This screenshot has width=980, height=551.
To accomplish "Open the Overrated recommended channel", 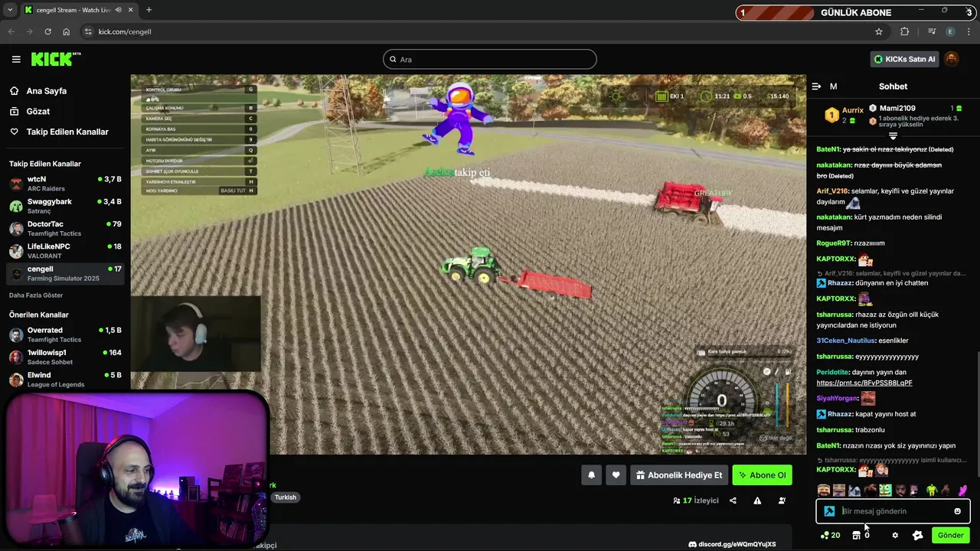I will pos(65,334).
